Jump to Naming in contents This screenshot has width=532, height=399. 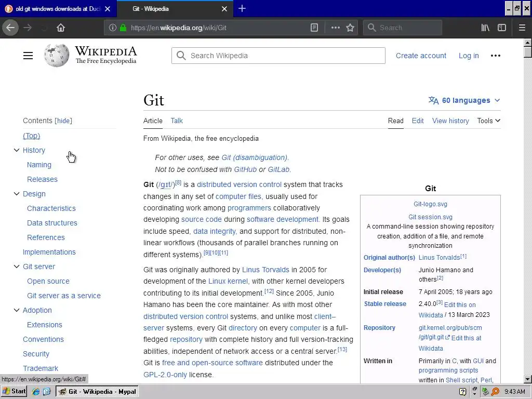coord(39,165)
